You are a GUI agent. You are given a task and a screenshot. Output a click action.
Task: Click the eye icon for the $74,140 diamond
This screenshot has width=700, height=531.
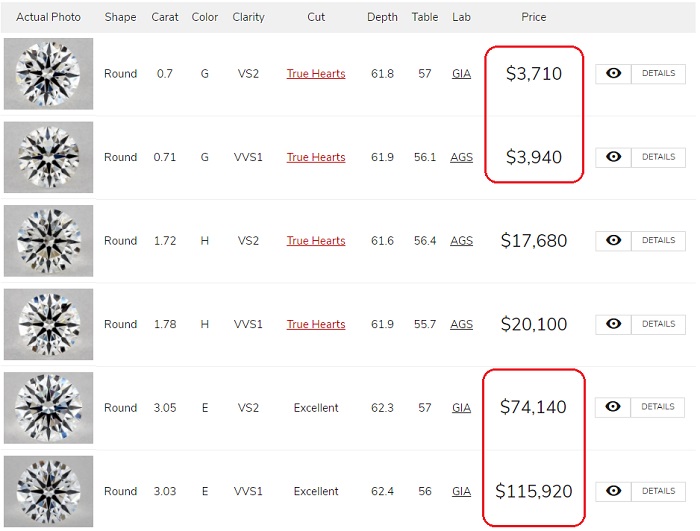[613, 407]
